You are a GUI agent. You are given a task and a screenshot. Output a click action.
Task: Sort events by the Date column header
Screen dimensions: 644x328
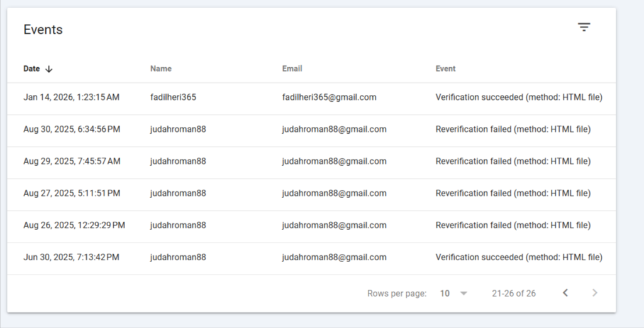pyautogui.click(x=31, y=68)
